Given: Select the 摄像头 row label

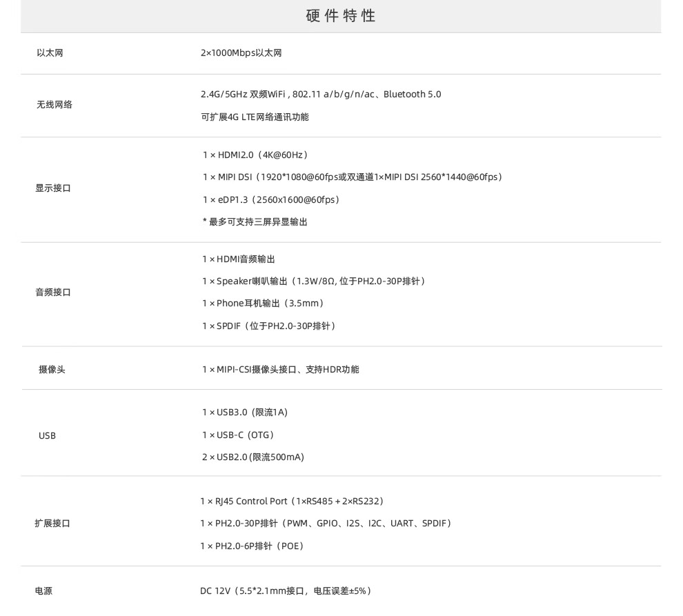Looking at the screenshot, I should click(52, 370).
